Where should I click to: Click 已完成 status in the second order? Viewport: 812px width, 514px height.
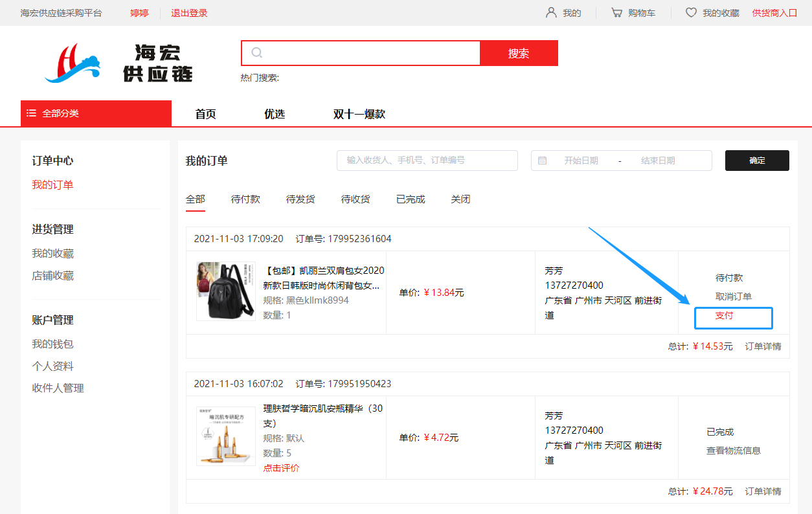(720, 432)
